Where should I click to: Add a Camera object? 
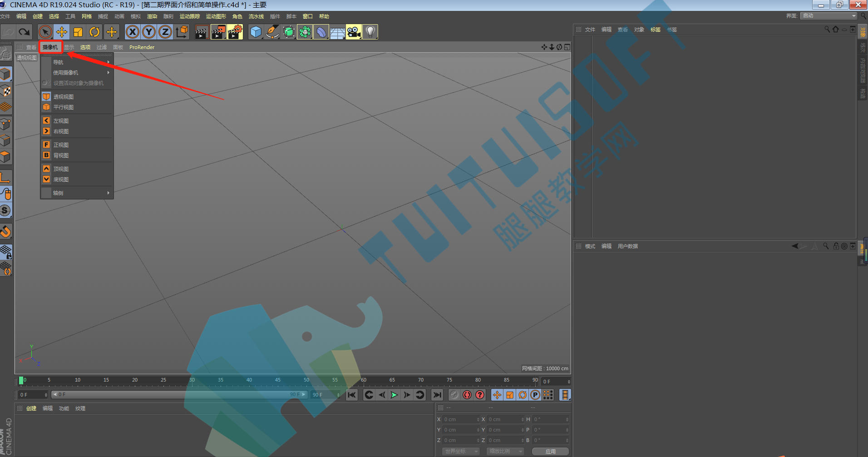(354, 32)
